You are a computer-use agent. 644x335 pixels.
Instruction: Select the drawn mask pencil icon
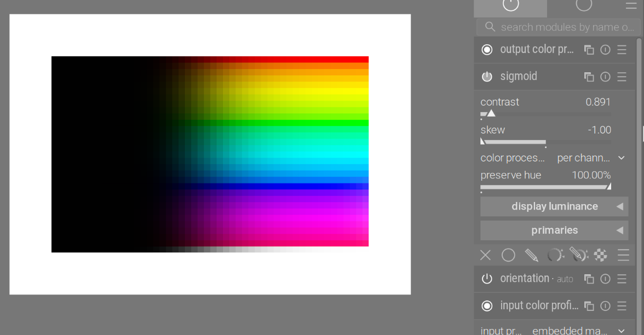tap(531, 255)
